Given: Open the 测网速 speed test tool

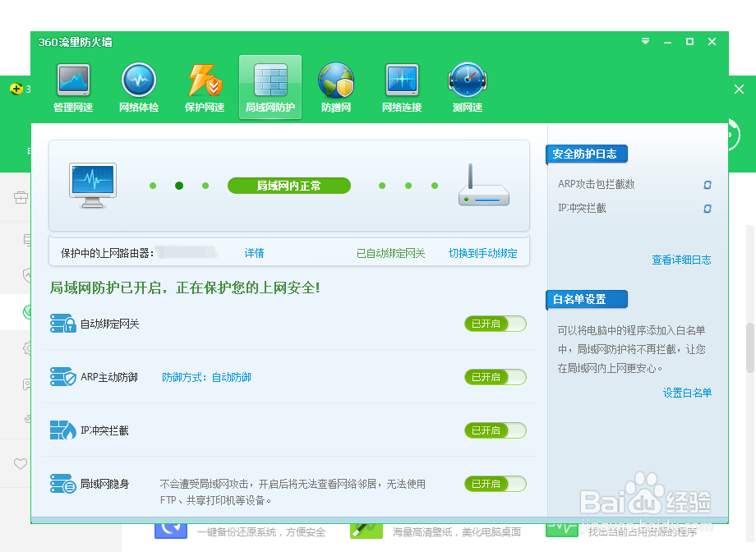Looking at the screenshot, I should click(468, 88).
